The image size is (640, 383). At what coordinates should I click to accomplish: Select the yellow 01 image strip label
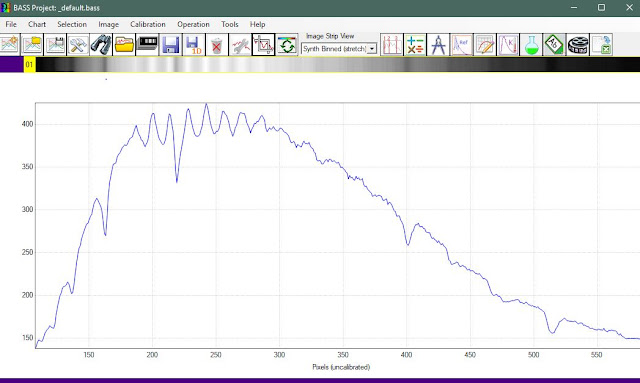point(29,65)
